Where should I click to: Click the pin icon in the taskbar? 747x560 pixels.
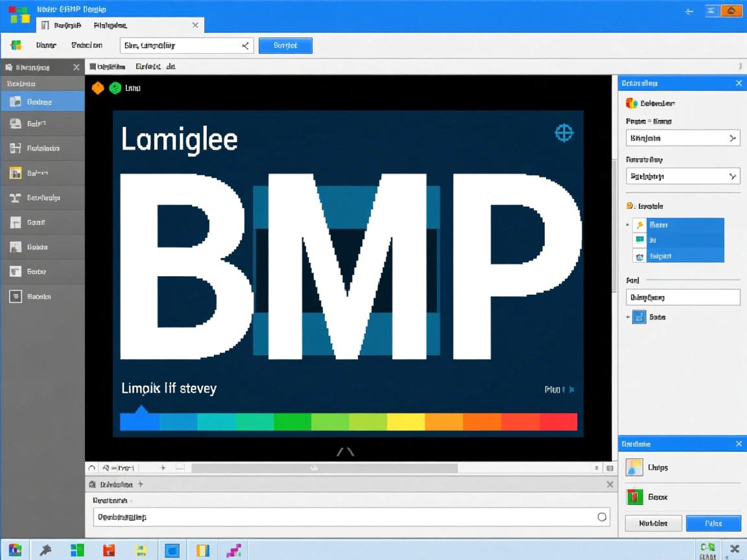tap(45, 550)
